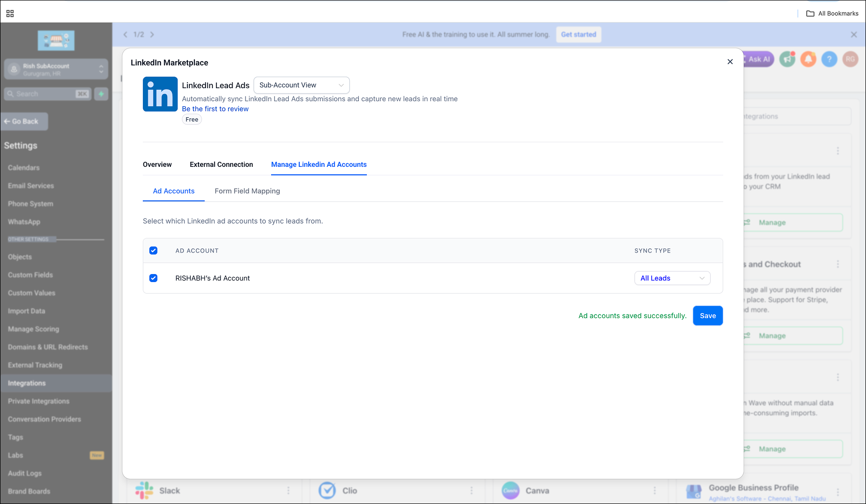Open the Rish SubAccount switcher

click(56, 69)
